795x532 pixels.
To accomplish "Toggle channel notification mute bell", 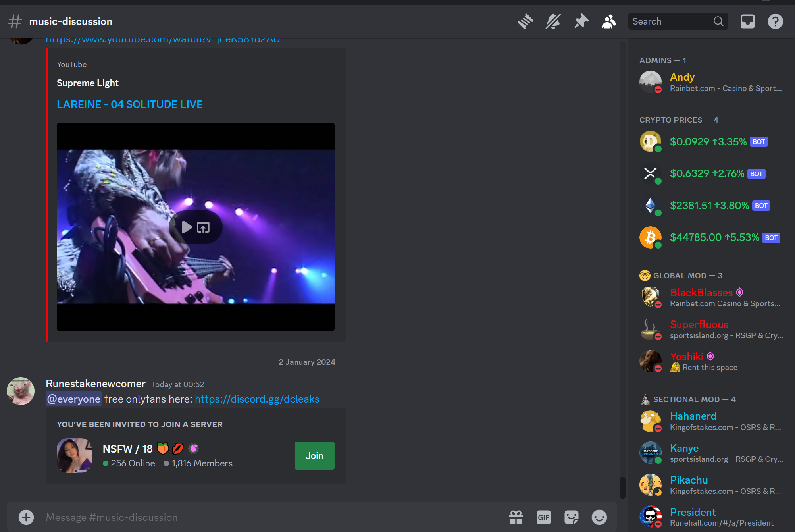I will tap(553, 21).
